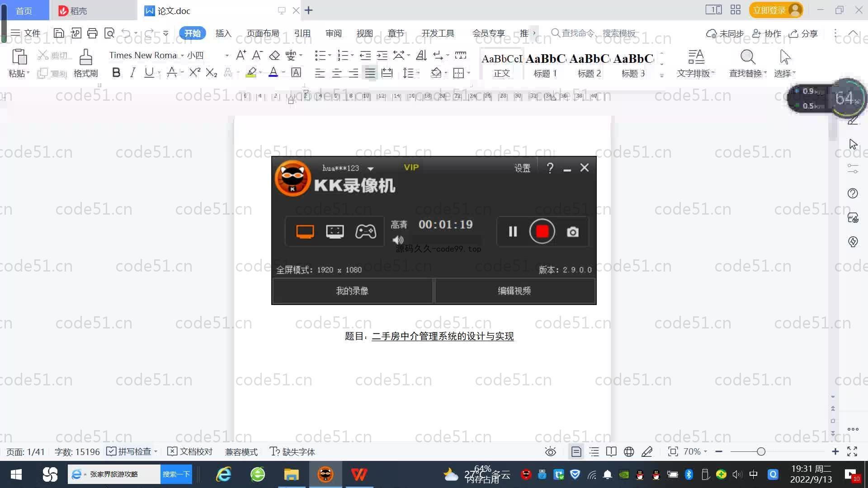Launch WPS from Windows taskbar

coord(359,474)
